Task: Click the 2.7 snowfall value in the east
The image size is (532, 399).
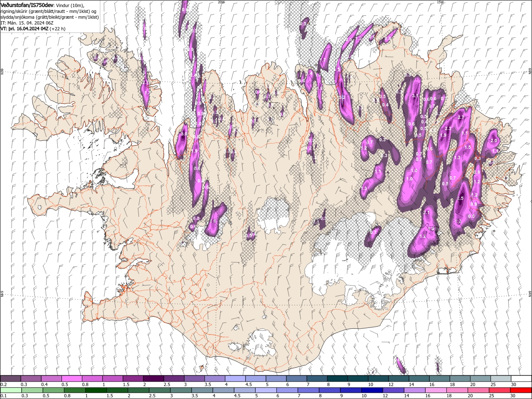Action: pos(461,118)
